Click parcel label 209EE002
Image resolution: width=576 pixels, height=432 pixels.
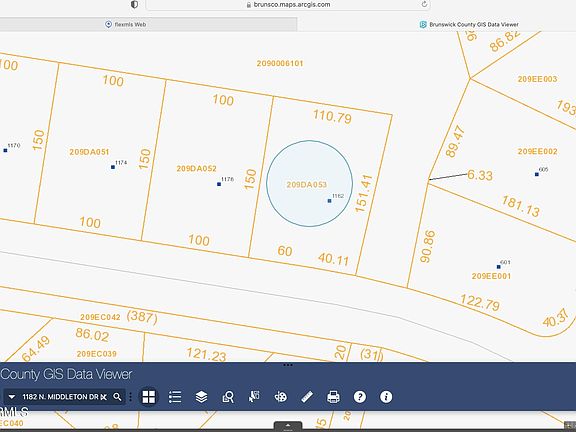tap(537, 151)
